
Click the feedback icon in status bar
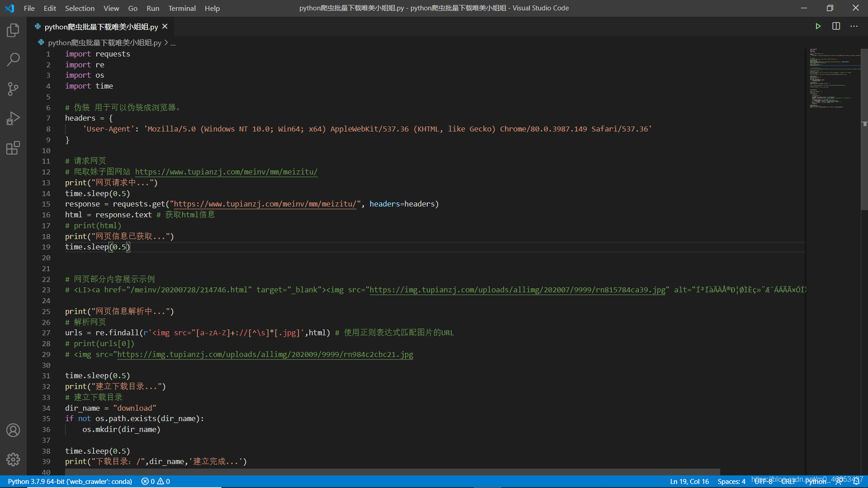(x=839, y=481)
